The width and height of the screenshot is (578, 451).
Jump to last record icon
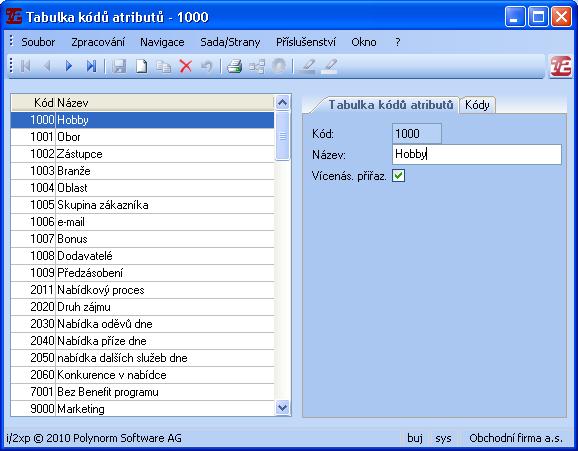point(91,66)
